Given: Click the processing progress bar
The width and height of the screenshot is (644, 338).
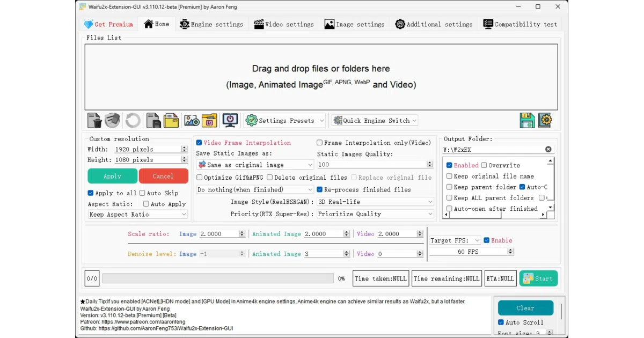Looking at the screenshot, I should (218, 278).
